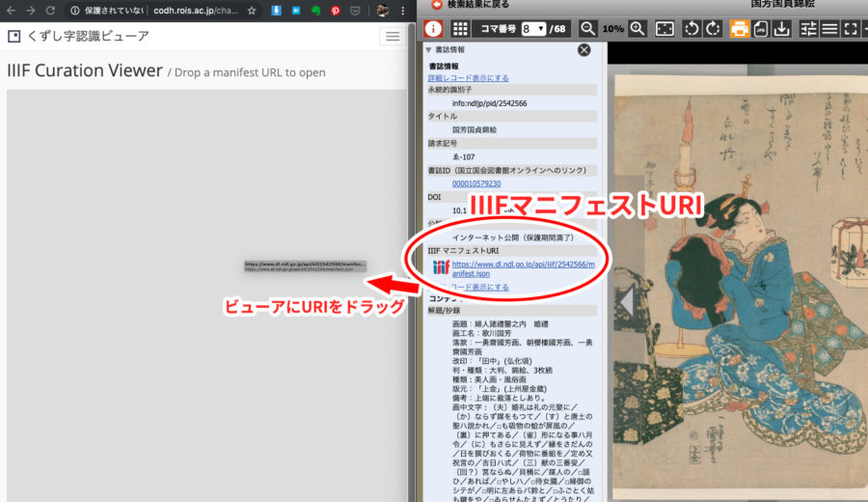
Task: Click the IIIF Curation Viewer heading
Action: [x=85, y=70]
